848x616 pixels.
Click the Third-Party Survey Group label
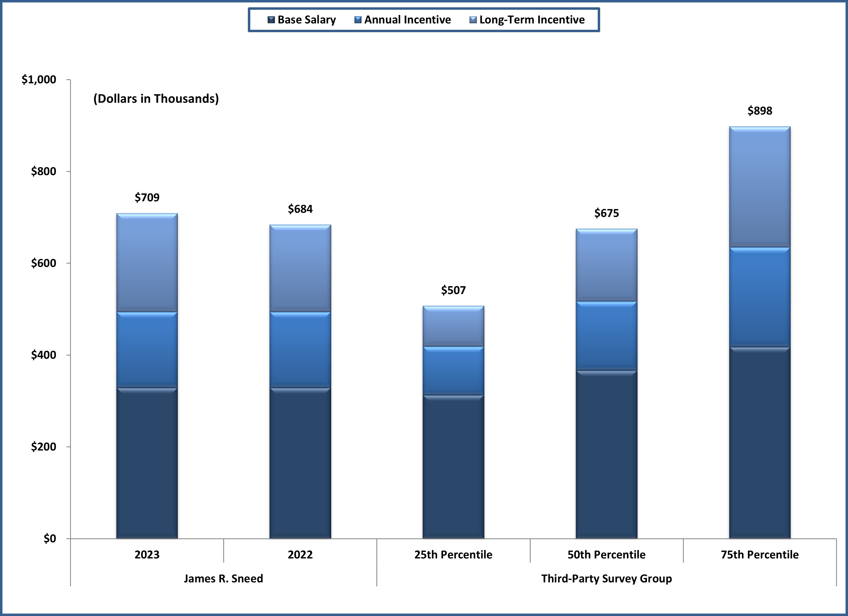(606, 579)
